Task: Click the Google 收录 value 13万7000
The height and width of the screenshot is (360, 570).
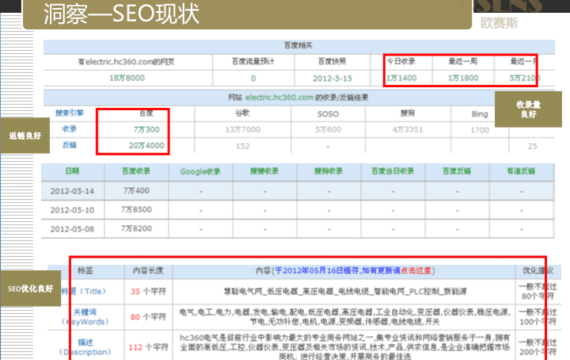Action: pyautogui.click(x=242, y=129)
